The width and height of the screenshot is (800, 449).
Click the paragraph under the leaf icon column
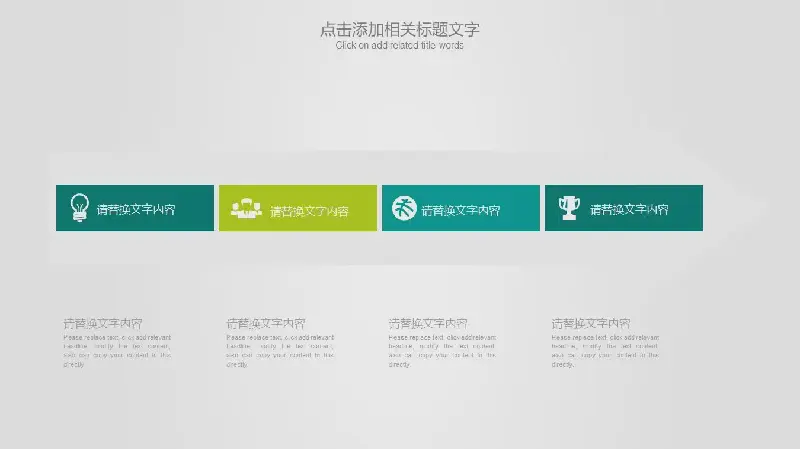click(442, 351)
